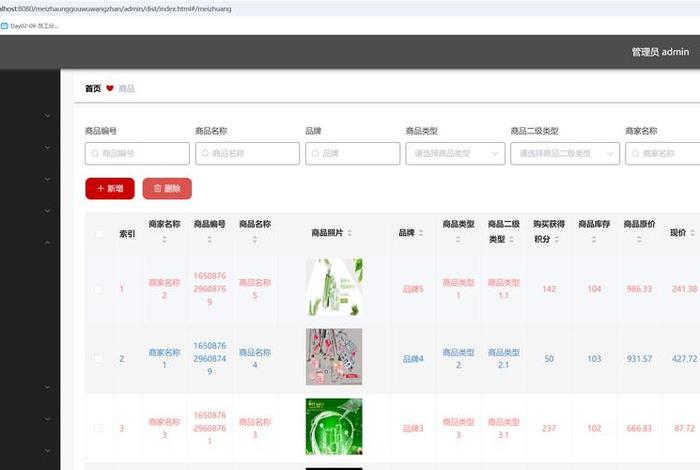Sort by 商品照片 column arrows

pos(350,233)
